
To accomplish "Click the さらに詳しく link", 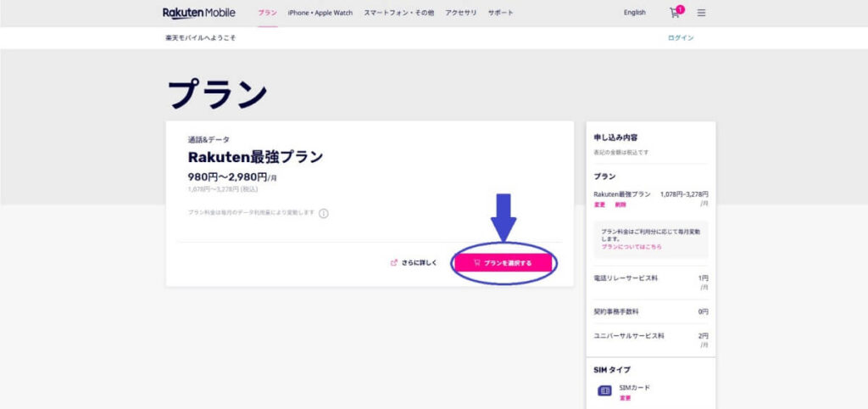I will tap(414, 263).
